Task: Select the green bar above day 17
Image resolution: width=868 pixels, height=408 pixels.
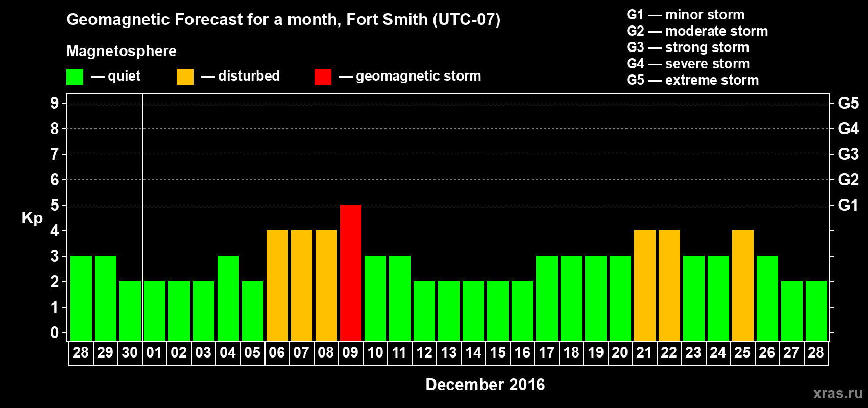Action: click(547, 298)
